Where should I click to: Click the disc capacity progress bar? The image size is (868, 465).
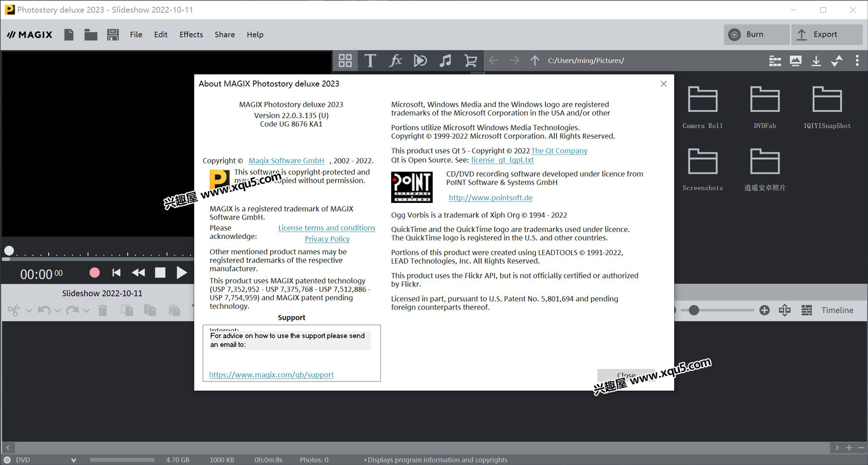pyautogui.click(x=122, y=460)
